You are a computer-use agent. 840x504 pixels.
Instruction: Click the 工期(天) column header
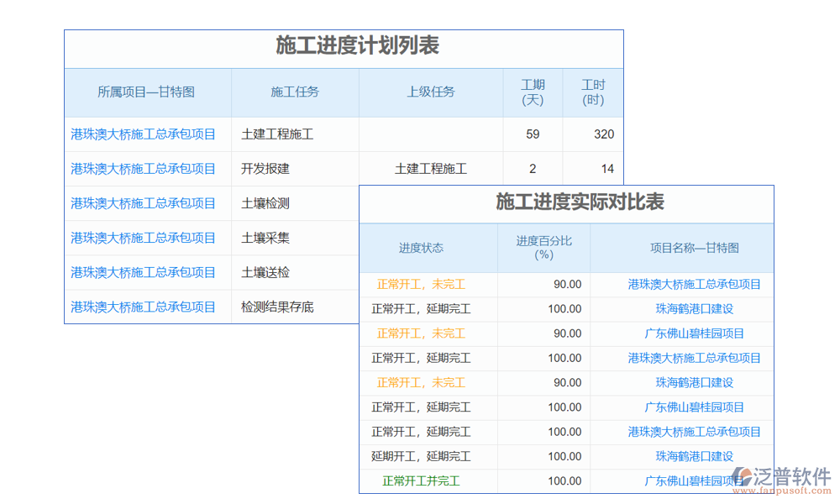(533, 92)
